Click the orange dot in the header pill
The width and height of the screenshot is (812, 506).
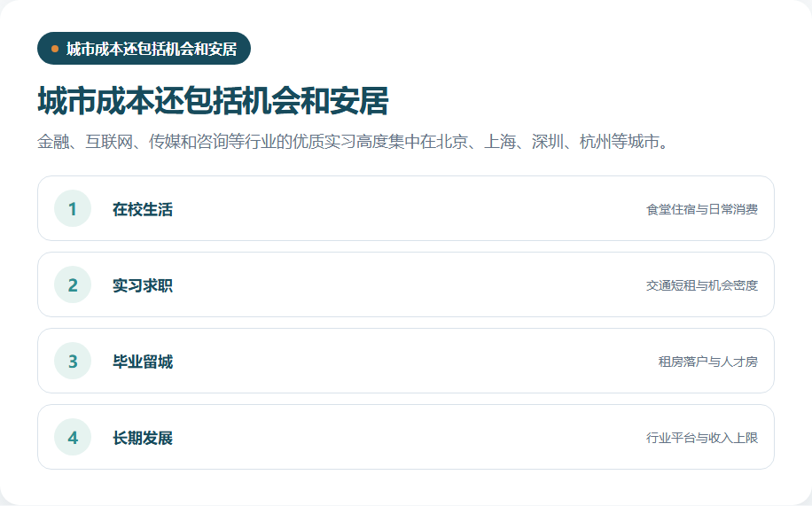click(x=55, y=49)
